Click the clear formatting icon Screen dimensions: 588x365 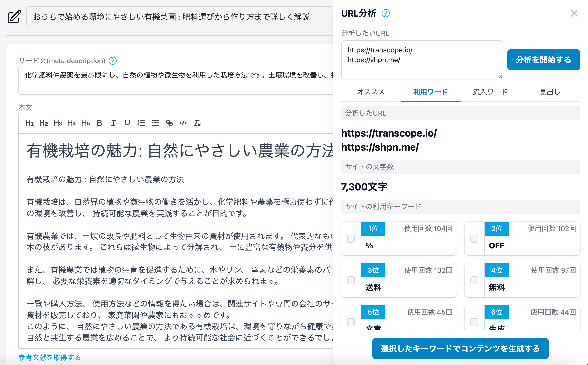(x=197, y=123)
